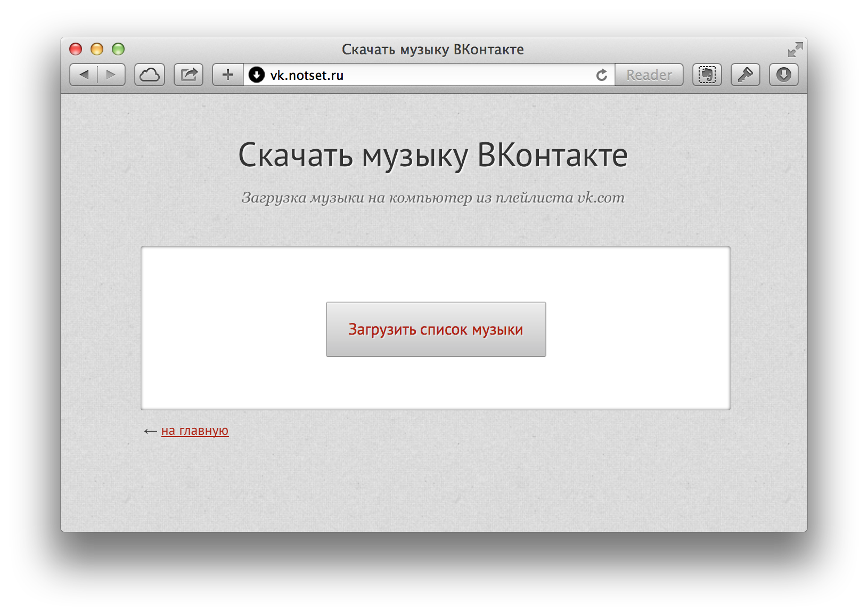The height and width of the screenshot is (616, 868).
Task: Reload the page with the refresh icon
Action: 602,75
